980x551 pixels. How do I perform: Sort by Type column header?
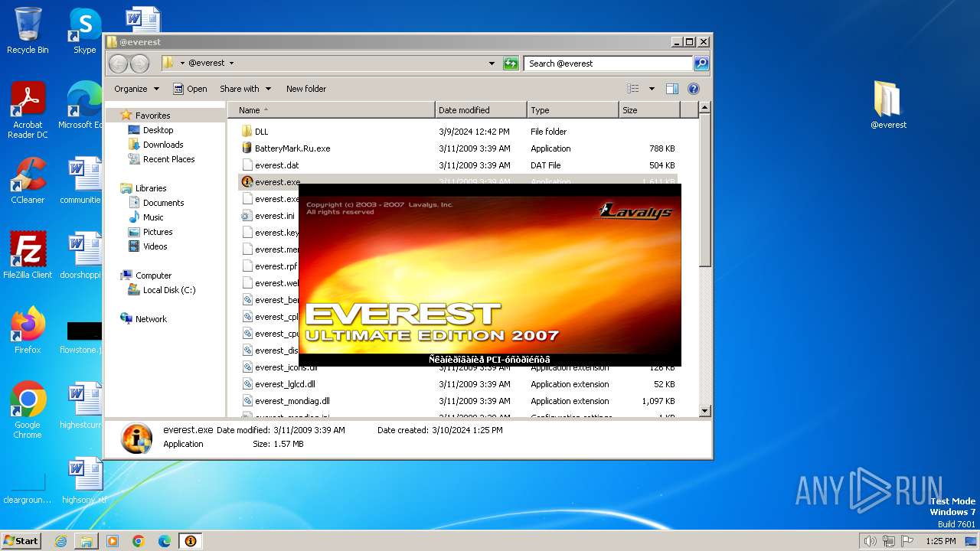point(573,110)
